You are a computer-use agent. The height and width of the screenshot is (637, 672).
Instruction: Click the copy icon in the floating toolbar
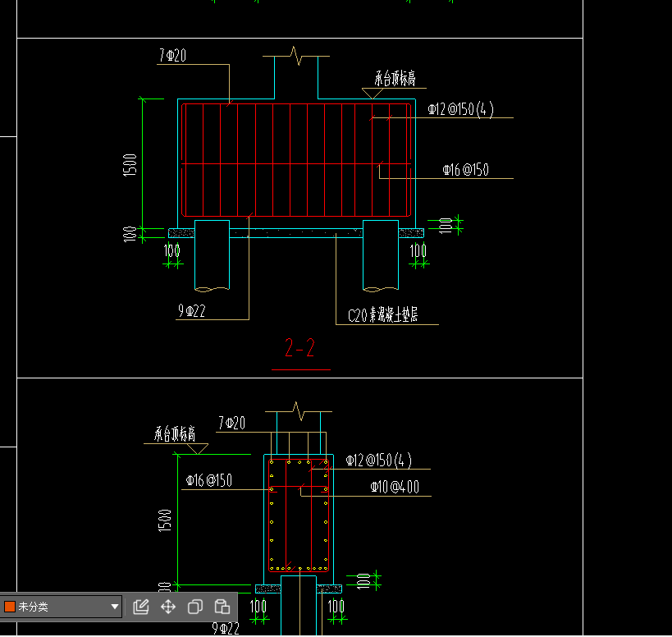click(195, 607)
